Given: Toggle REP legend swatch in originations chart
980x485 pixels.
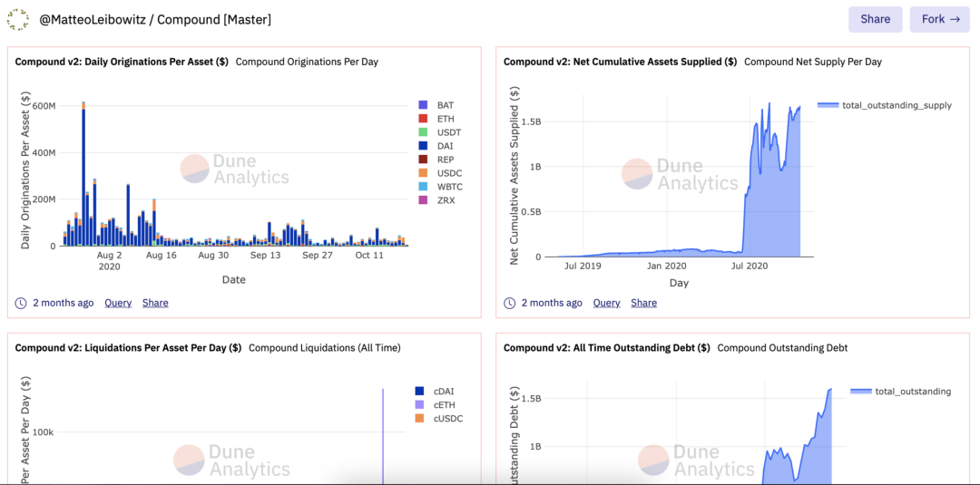Looking at the screenshot, I should tap(423, 160).
